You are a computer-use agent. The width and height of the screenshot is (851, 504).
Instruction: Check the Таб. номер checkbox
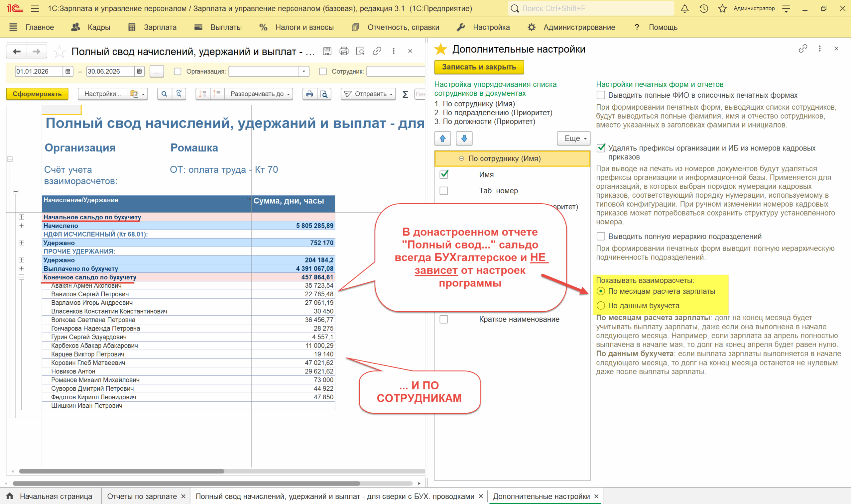click(x=444, y=191)
